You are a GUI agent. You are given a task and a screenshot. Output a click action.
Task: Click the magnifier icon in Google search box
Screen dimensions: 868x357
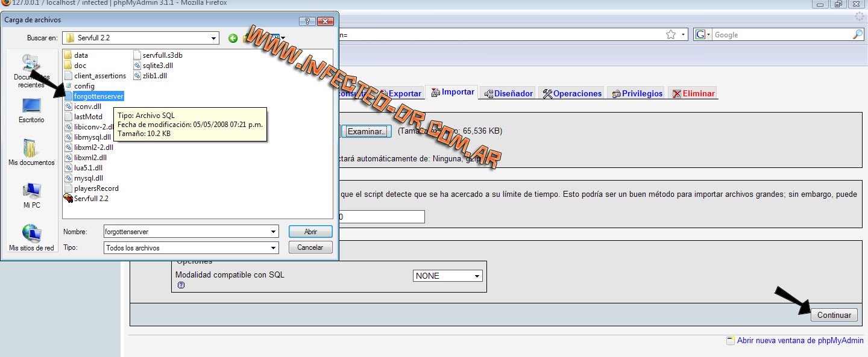(x=858, y=35)
